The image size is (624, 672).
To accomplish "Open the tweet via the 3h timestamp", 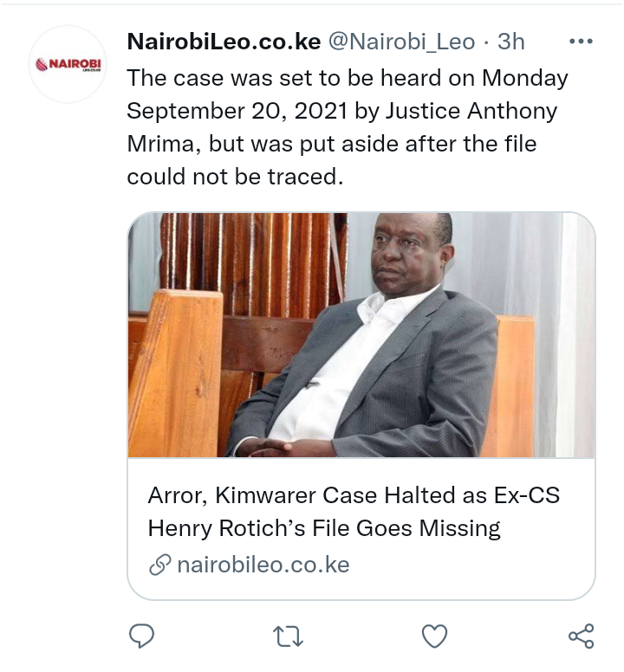I will pos(510,42).
